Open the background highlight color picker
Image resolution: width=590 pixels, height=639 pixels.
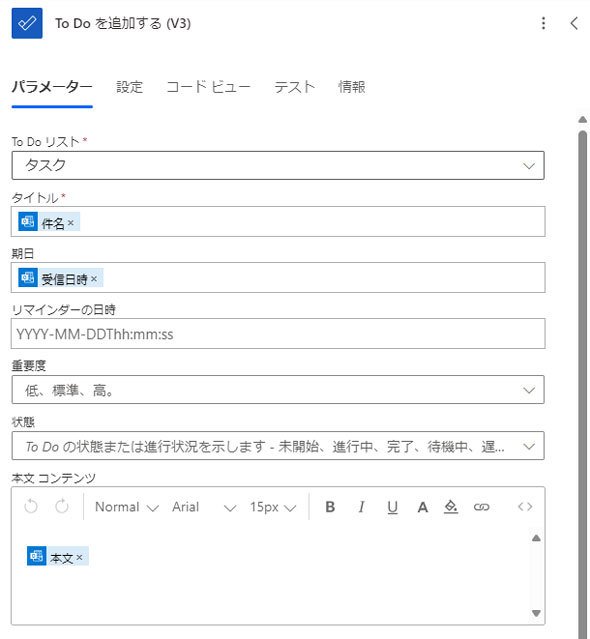coord(451,507)
